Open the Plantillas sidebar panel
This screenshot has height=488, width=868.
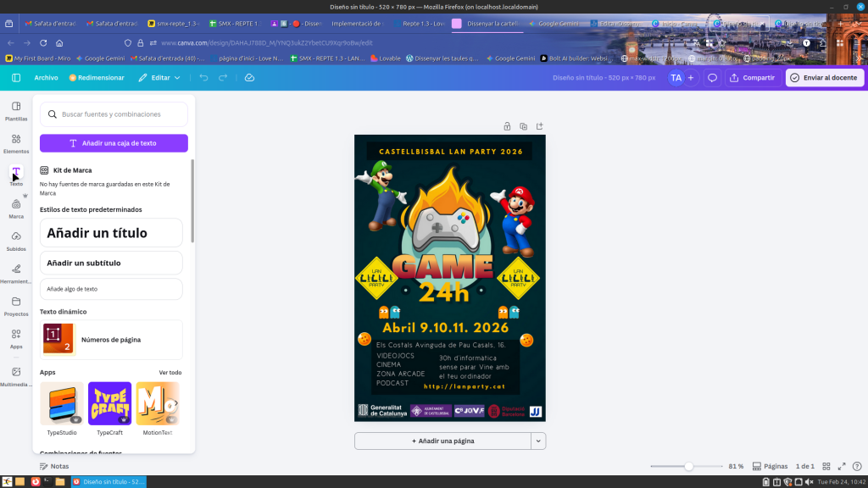point(16,110)
